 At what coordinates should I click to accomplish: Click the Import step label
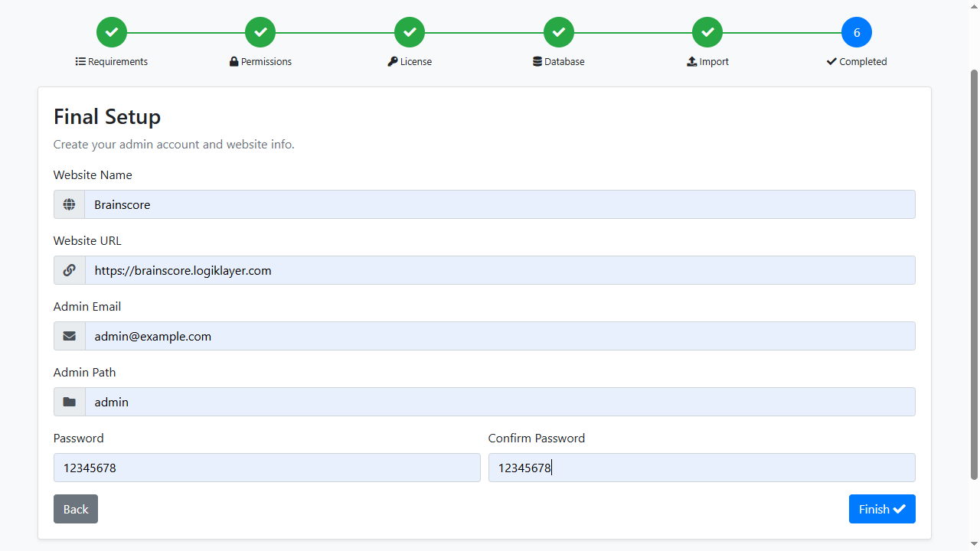[707, 61]
